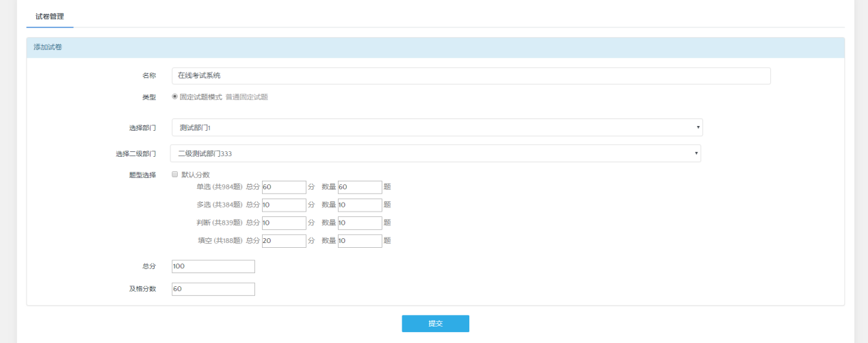Open the 试卷管理 tab
This screenshot has height=343, width=868.
pyautogui.click(x=50, y=16)
